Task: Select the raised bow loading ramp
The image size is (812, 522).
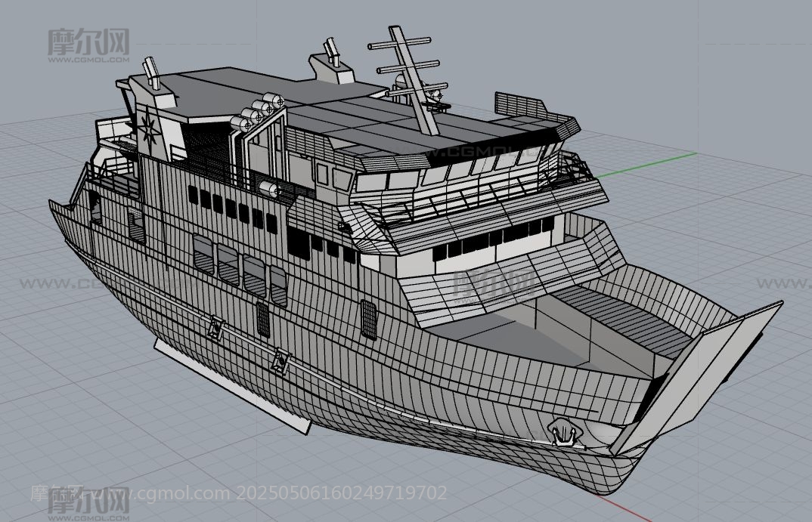Action: pos(696,378)
